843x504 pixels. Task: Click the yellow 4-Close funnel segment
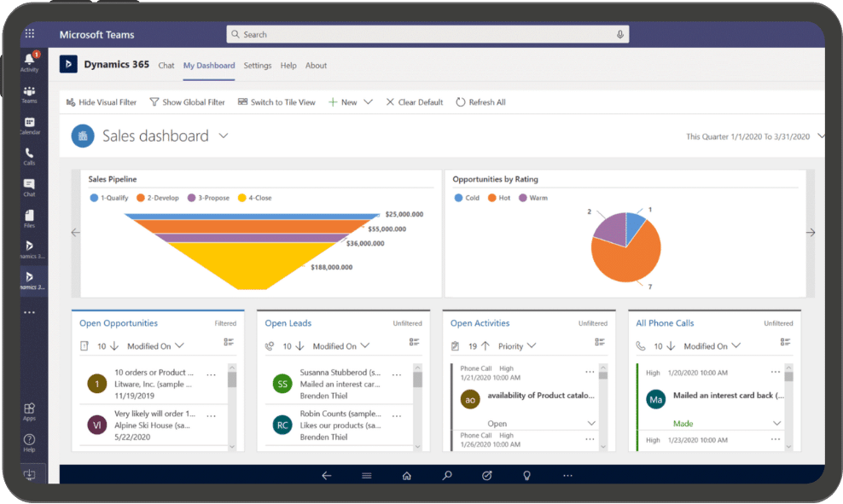[x=252, y=265]
